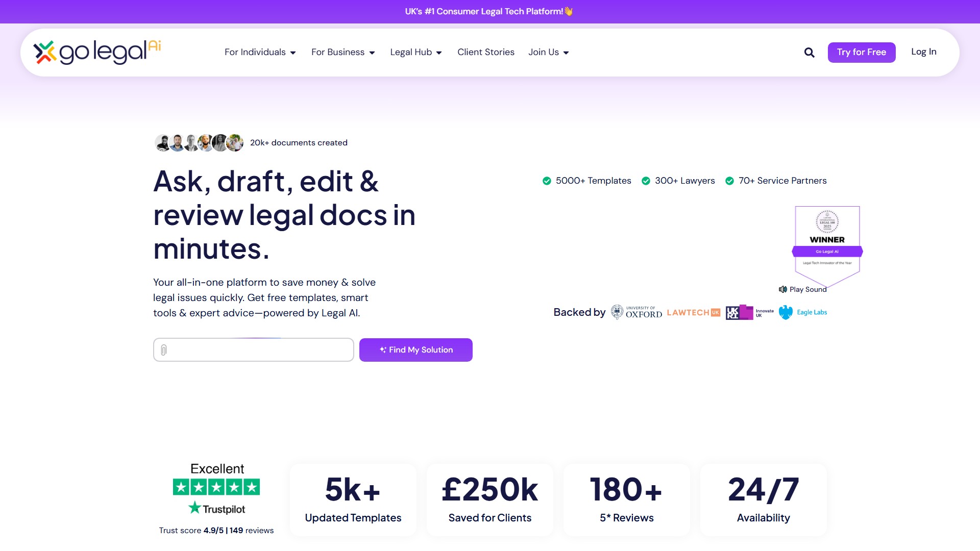Click the Innovate UK logo

tap(749, 312)
